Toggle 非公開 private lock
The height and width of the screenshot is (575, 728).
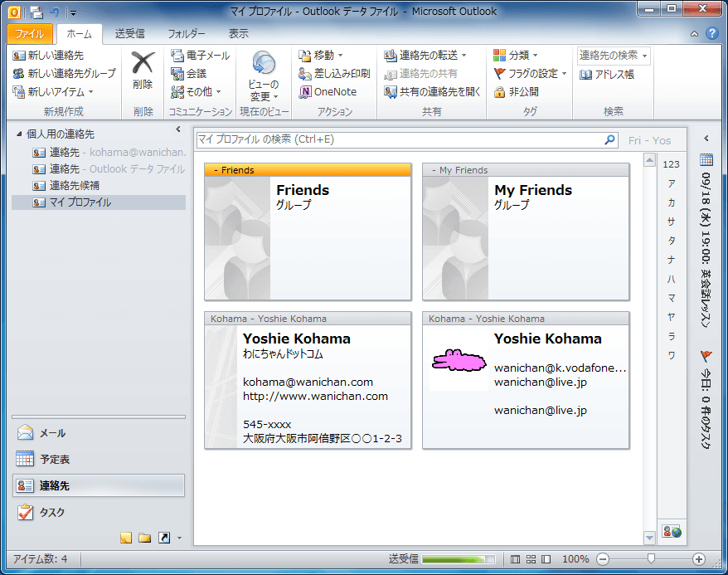point(517,92)
